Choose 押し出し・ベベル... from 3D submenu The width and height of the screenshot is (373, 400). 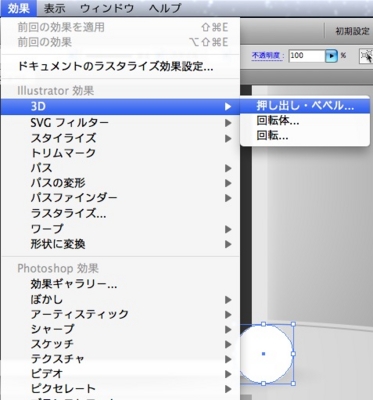click(x=305, y=106)
